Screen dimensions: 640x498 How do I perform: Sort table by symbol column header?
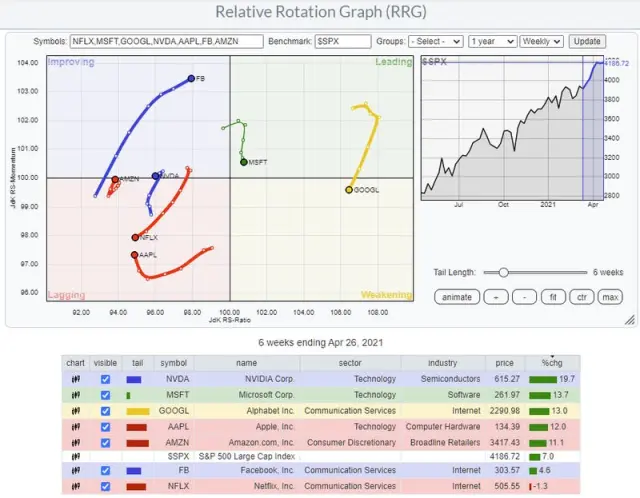point(173,363)
